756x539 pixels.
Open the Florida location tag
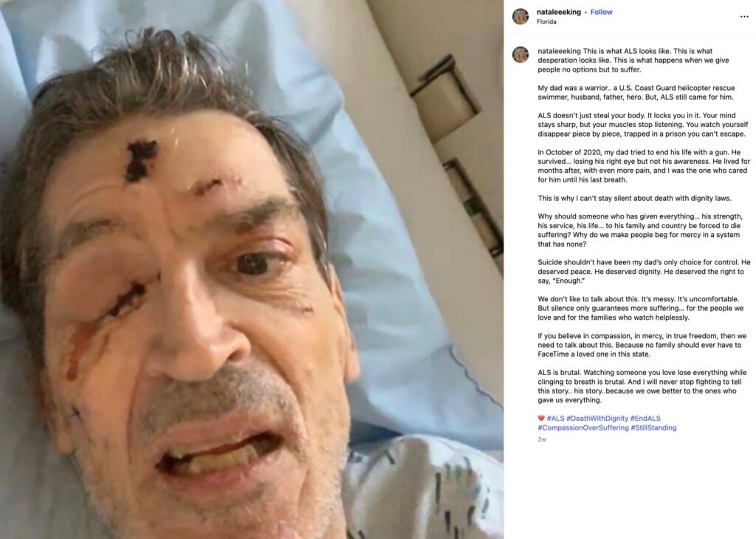(x=546, y=21)
